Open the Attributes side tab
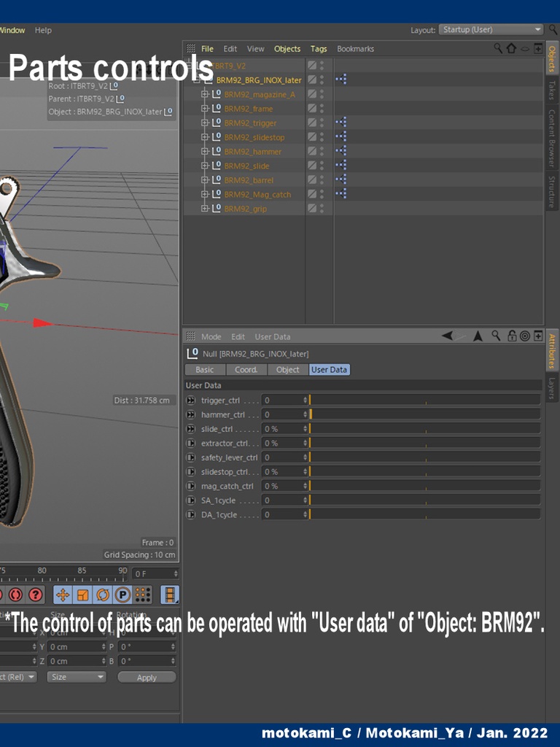Viewport: 560px width, 747px height. (x=553, y=351)
